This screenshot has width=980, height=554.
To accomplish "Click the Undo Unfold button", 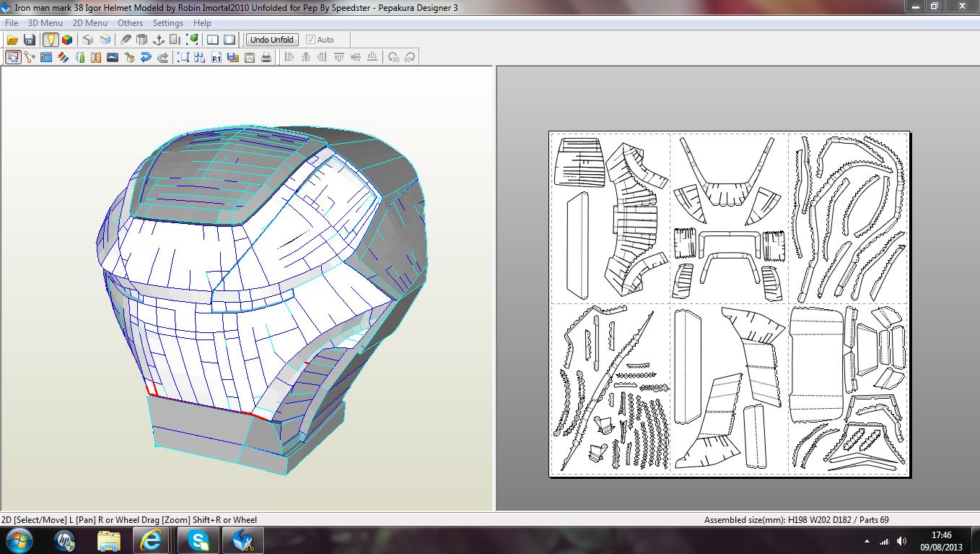I will tap(272, 40).
